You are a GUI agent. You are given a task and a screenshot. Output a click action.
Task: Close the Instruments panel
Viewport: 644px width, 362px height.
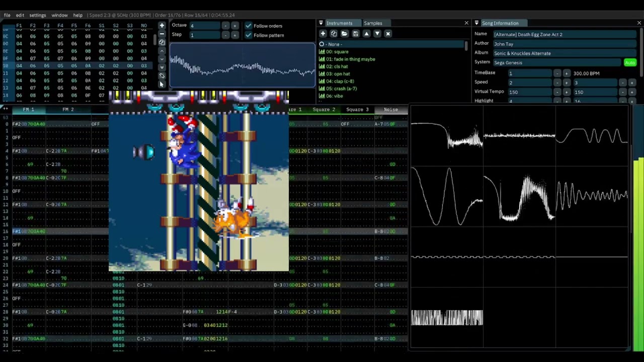[x=466, y=23]
